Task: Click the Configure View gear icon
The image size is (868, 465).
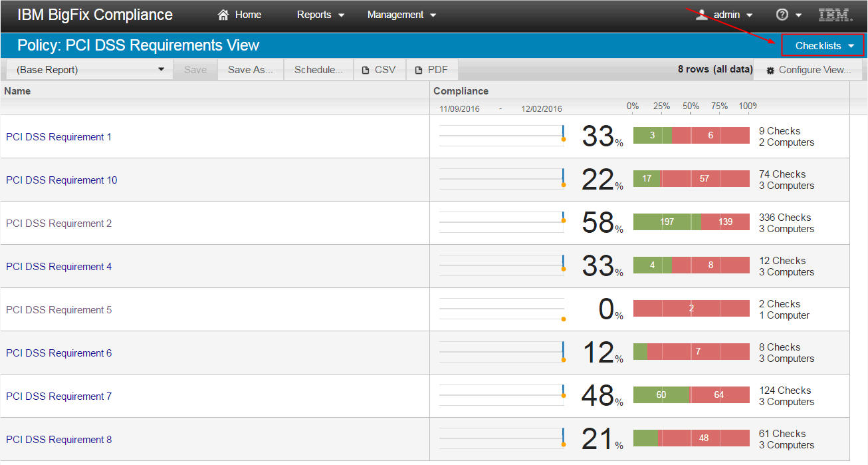Action: 770,70
